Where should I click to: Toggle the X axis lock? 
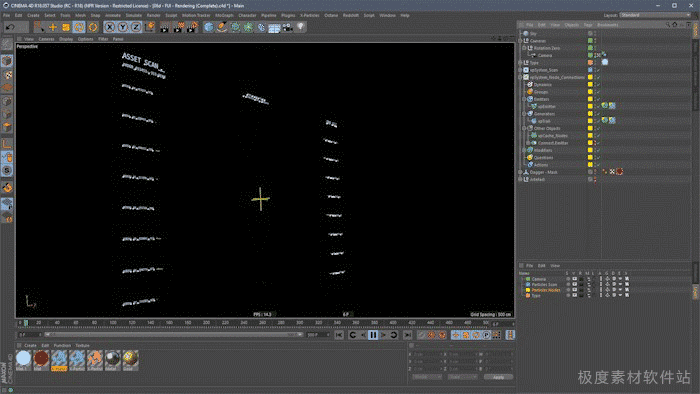point(109,27)
